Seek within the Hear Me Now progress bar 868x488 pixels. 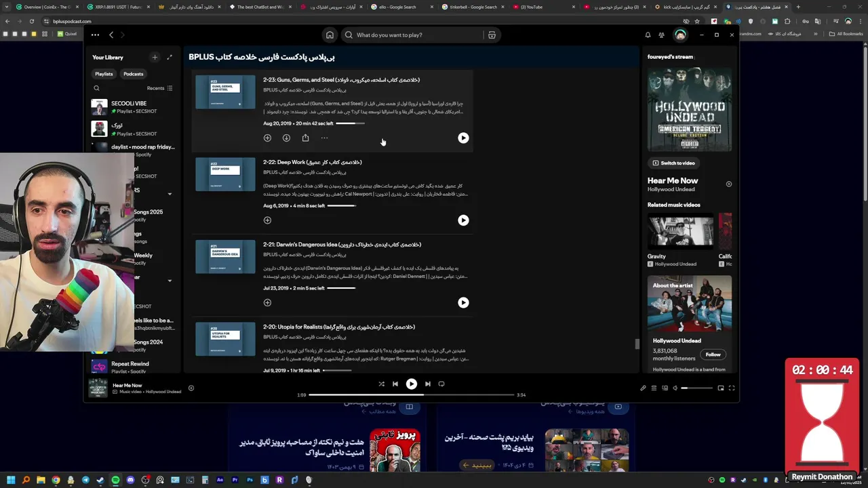[412, 394]
